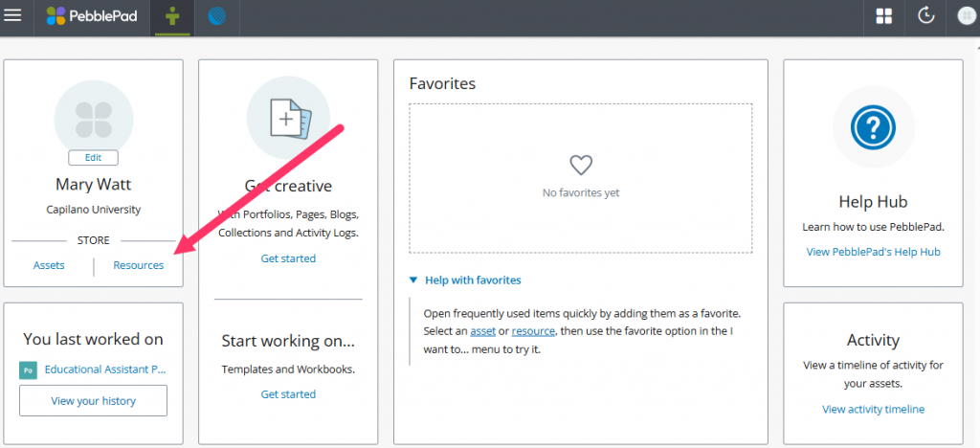The height and width of the screenshot is (448, 980).
Task: Open the Resources store link
Action: (x=139, y=265)
